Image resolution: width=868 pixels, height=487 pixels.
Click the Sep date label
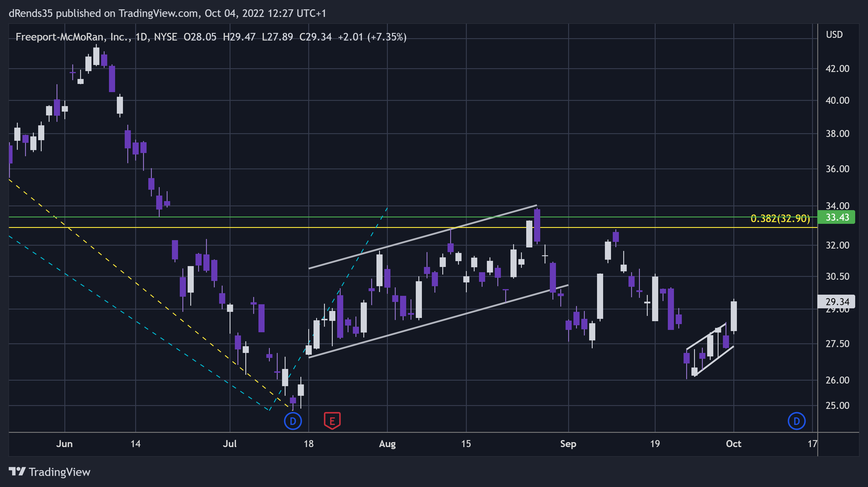[568, 444]
